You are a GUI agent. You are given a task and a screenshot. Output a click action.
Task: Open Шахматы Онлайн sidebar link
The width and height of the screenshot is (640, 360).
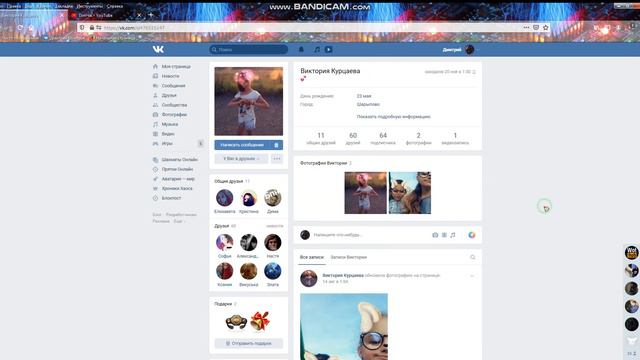179,160
